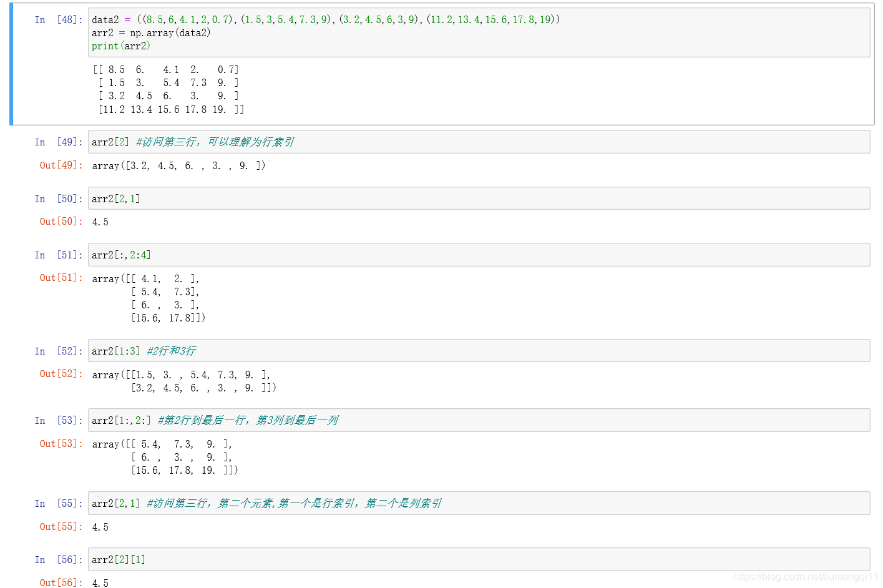Viewport: 883px width, 588px height.
Task: Select the arr2[1:,2:] code cell In [53]
Action: [x=479, y=420]
